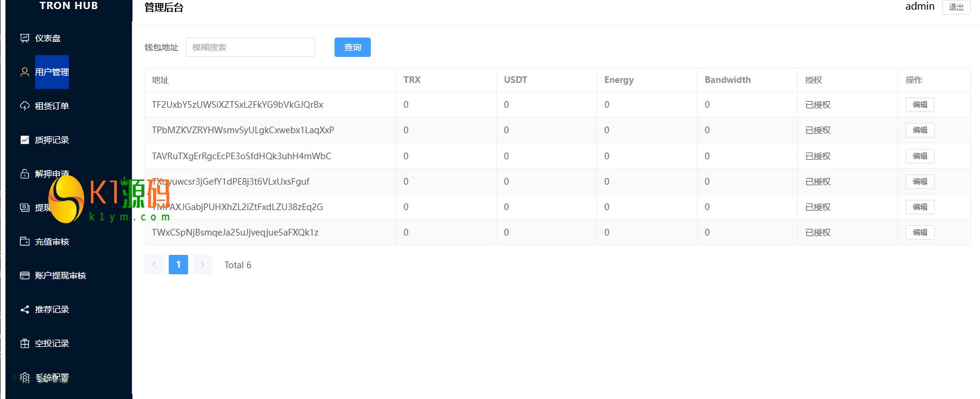The image size is (980, 399).
Task: Click the Bandwidth column header
Action: [728, 80]
